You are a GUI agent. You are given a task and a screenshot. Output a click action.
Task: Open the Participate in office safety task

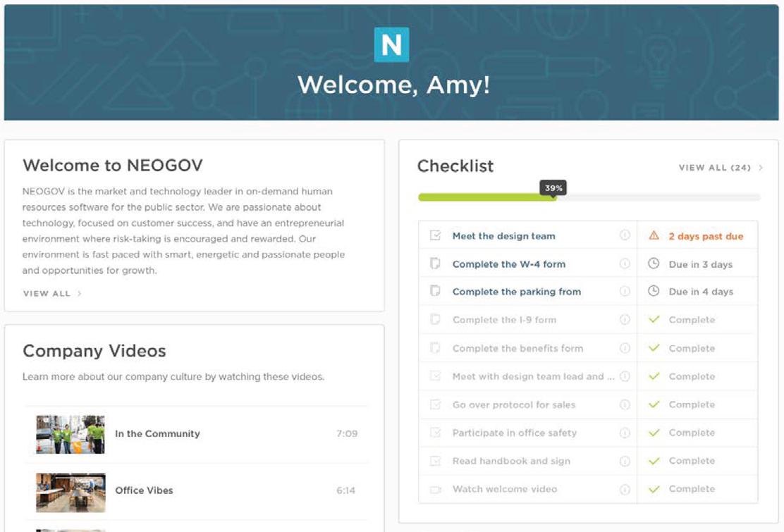coord(515,433)
